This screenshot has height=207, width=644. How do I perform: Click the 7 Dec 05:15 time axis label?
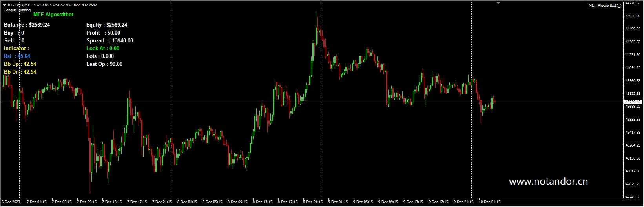coord(62,202)
